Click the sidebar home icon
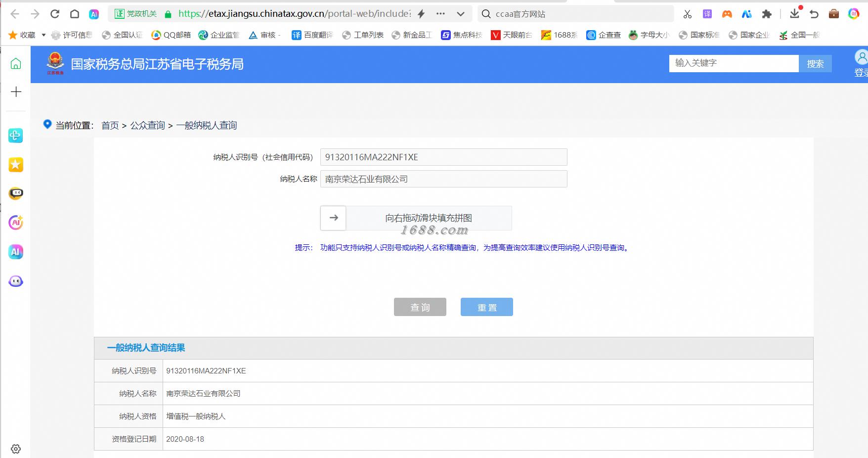 (x=16, y=63)
